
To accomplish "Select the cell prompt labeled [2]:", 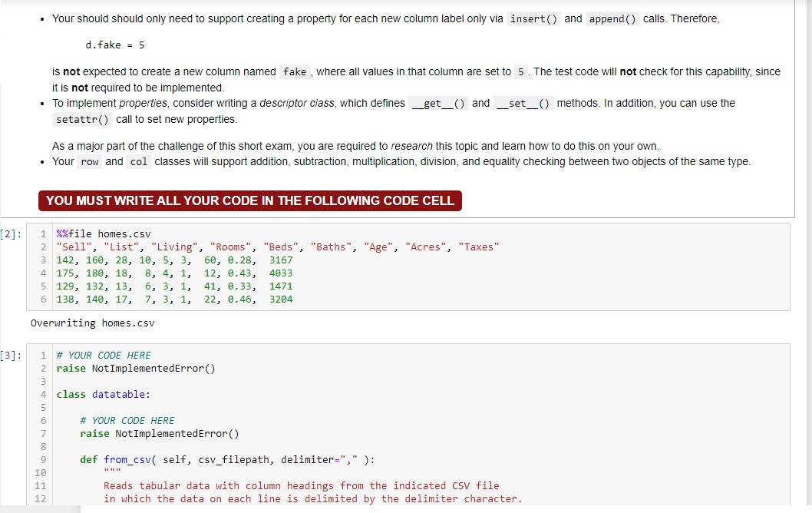I will 11,234.
